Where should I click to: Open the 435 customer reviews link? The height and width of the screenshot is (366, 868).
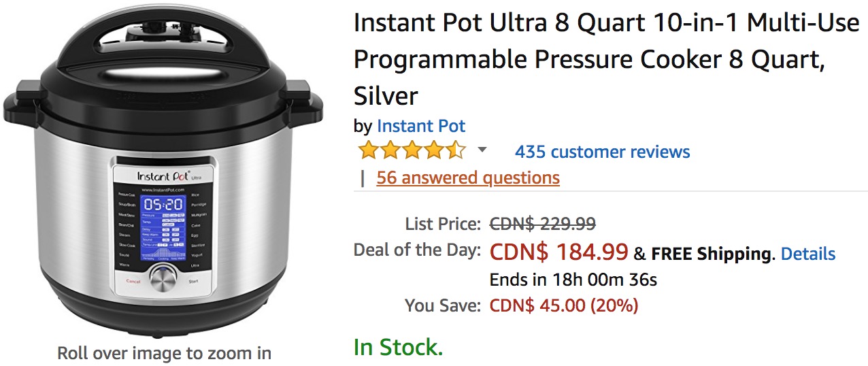602,152
